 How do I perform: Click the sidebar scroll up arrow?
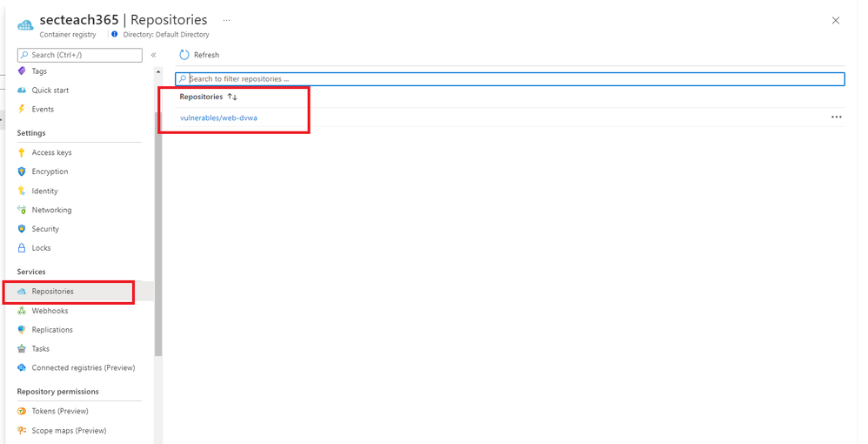coord(158,72)
